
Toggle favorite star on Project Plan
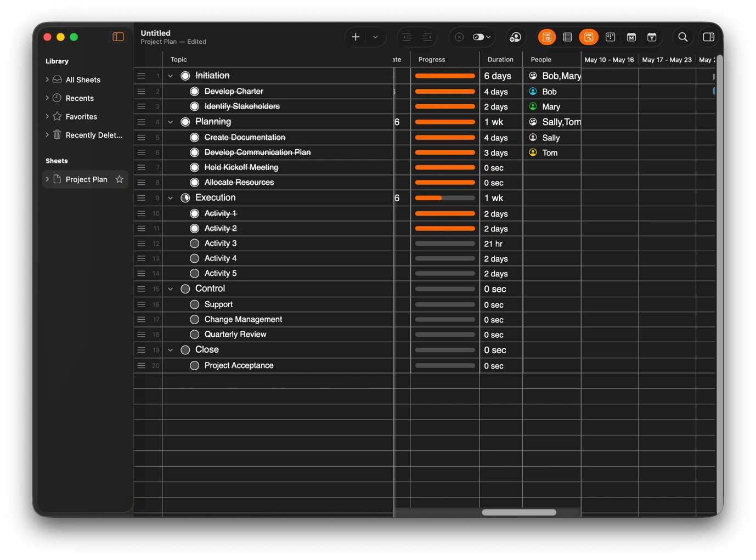click(119, 179)
